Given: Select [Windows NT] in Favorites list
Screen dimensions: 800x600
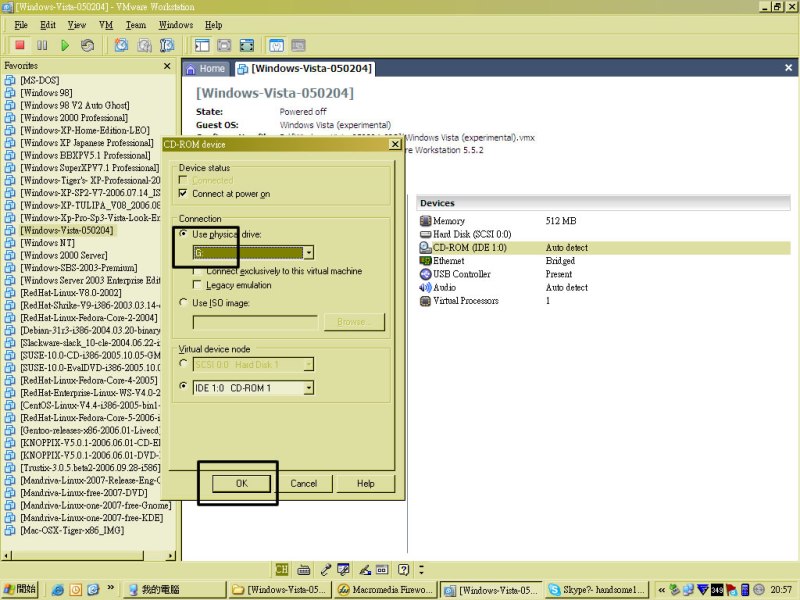Looking at the screenshot, I should [47, 243].
